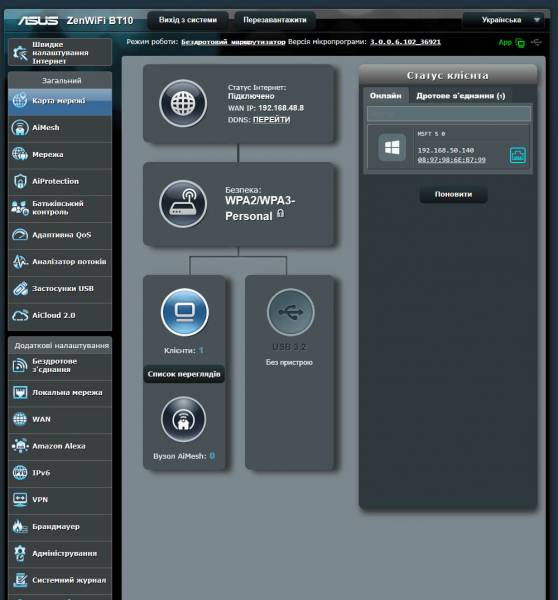Open wired connection icon for MSFT client
Screen dimensions: 558x600
[518, 155]
